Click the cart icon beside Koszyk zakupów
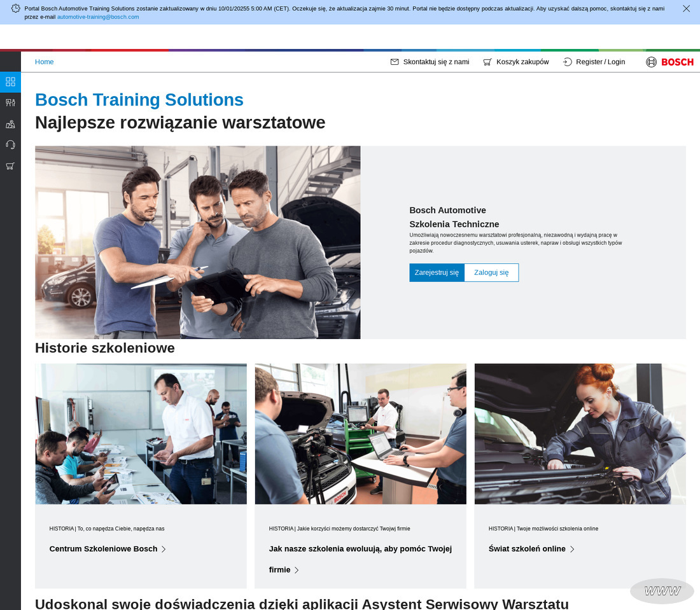The width and height of the screenshot is (700, 610). (487, 62)
